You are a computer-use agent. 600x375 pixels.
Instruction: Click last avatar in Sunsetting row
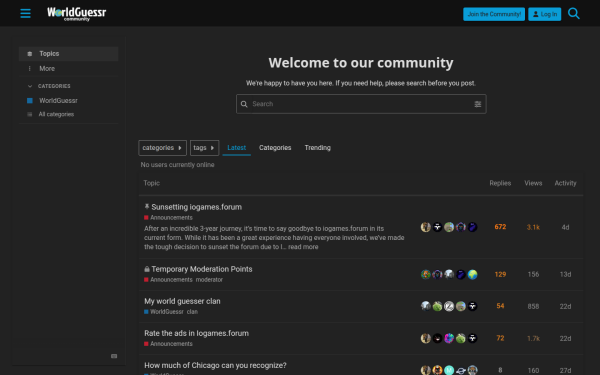(472, 227)
